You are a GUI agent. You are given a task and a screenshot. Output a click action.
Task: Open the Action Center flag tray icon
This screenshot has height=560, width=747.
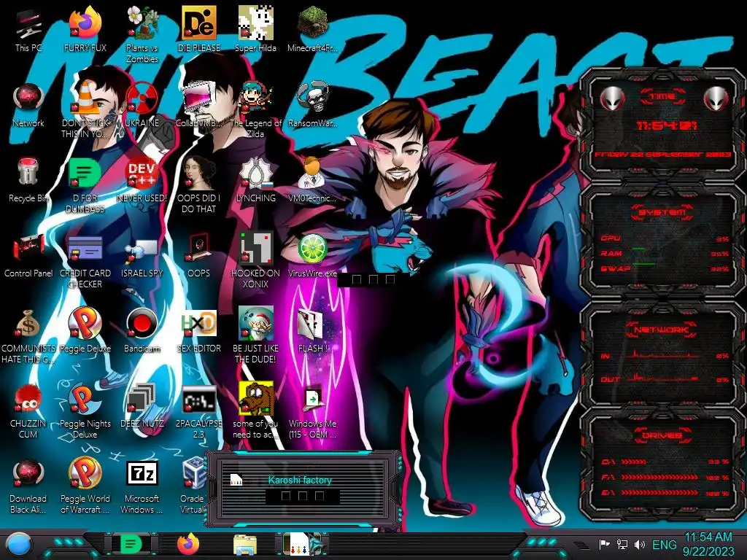tap(604, 544)
